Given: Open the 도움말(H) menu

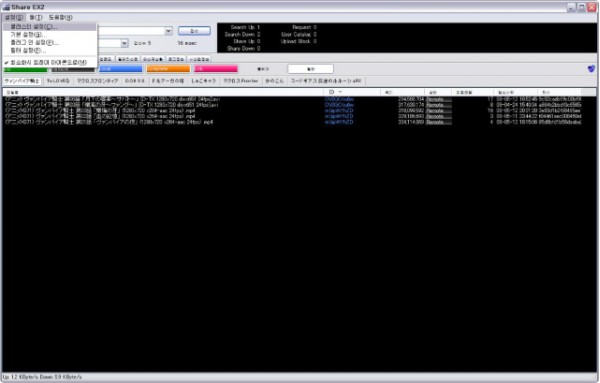Looking at the screenshot, I should pyautogui.click(x=60, y=17).
